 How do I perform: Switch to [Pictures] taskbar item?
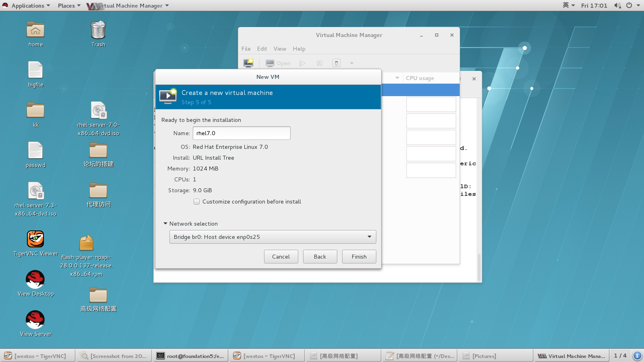point(497,356)
